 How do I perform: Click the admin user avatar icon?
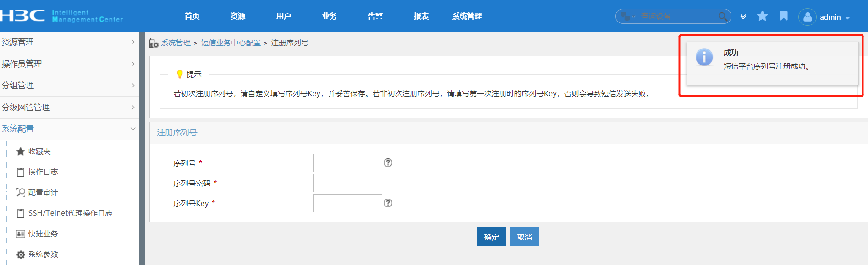[808, 17]
